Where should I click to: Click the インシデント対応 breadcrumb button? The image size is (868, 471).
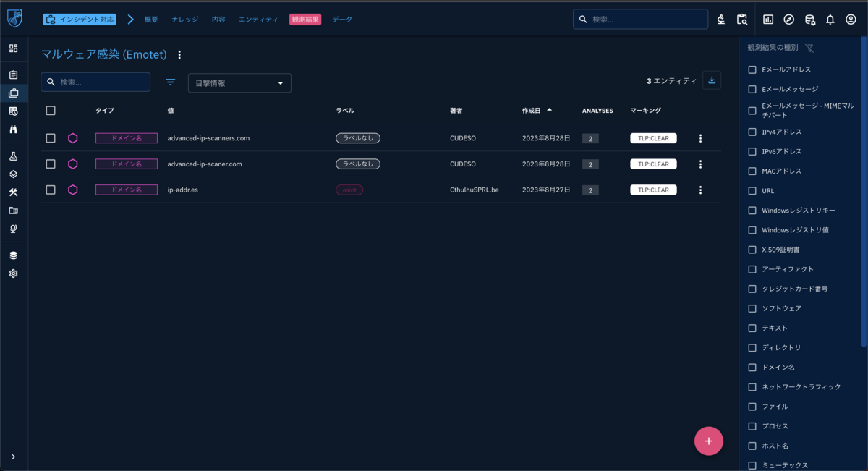click(x=79, y=20)
